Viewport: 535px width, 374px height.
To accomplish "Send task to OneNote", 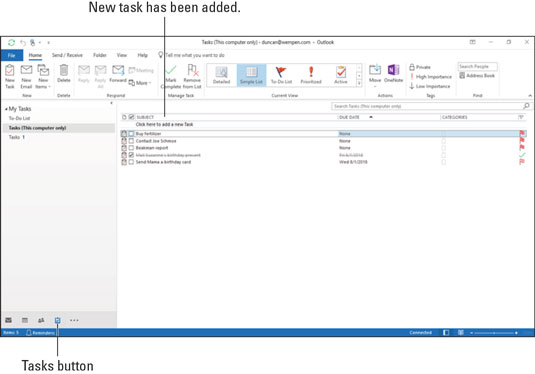I will coord(393,73).
